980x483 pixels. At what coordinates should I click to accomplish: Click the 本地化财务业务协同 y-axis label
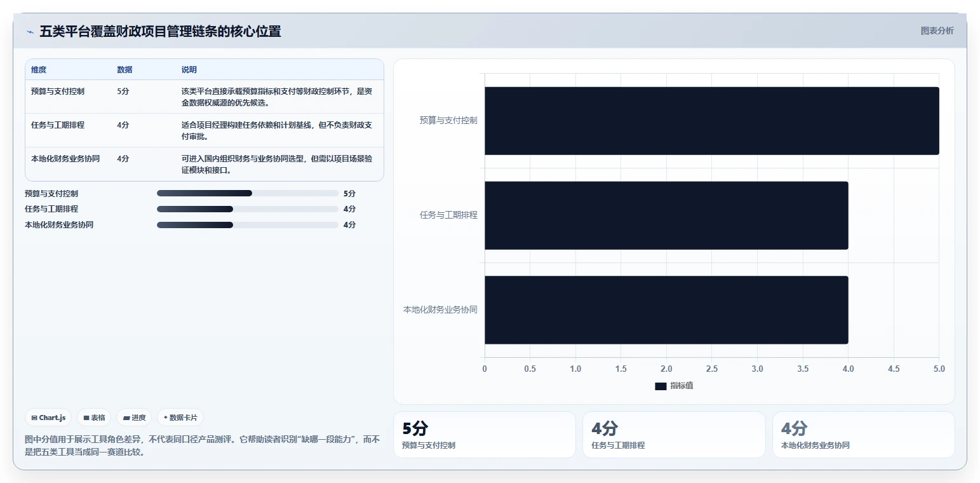click(x=440, y=310)
